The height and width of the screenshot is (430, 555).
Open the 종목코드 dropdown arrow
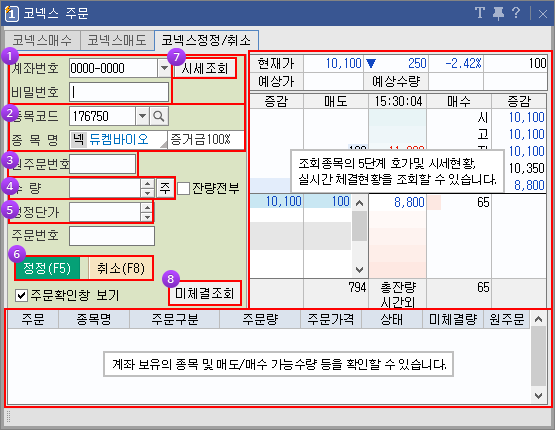(142, 116)
